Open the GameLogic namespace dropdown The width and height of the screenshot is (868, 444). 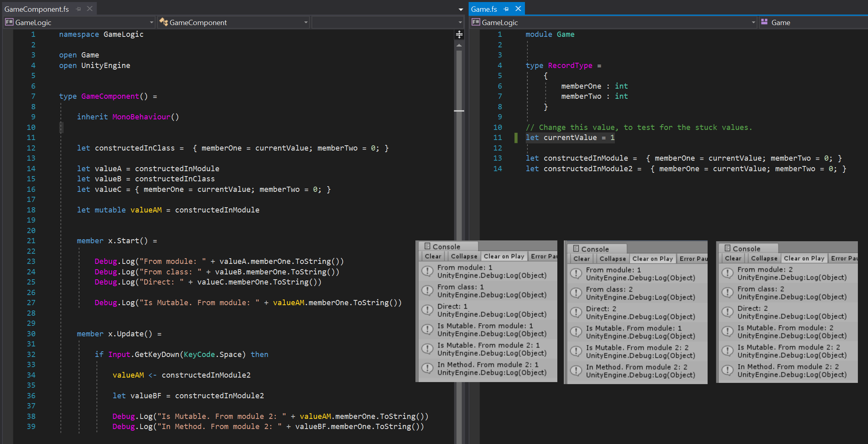tap(151, 22)
